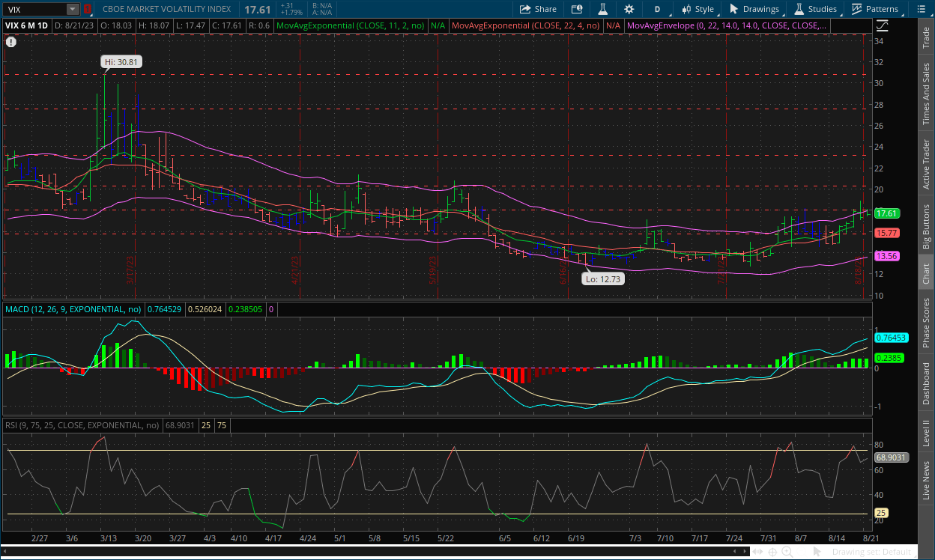935x560 pixels.
Task: Click the magenta 13.56 price axis bubble
Action: 887,256
